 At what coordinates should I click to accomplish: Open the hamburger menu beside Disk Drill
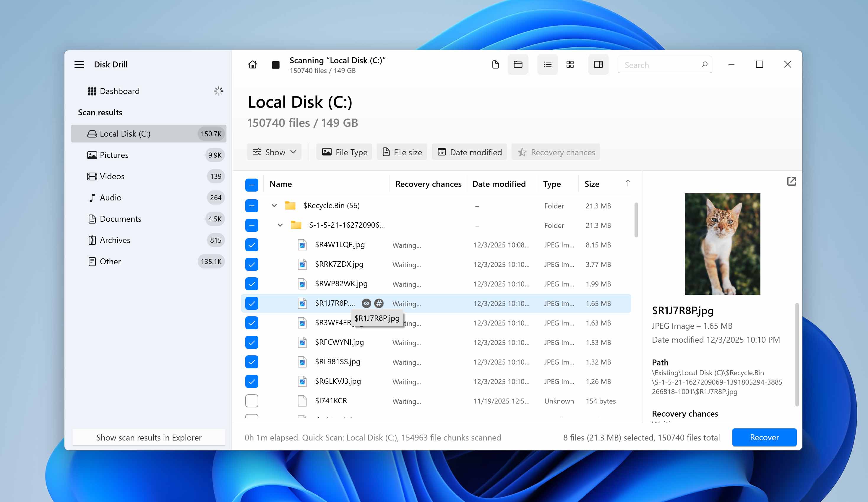click(79, 64)
